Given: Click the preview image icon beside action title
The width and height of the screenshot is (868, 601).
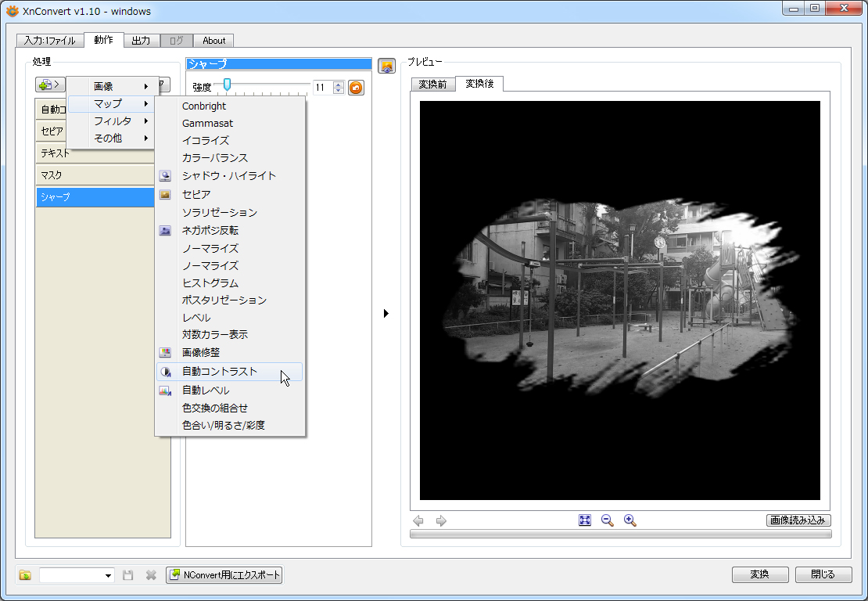Looking at the screenshot, I should point(386,66).
